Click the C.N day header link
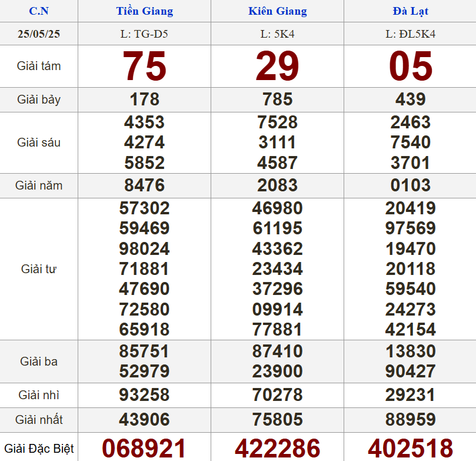 click(x=39, y=11)
